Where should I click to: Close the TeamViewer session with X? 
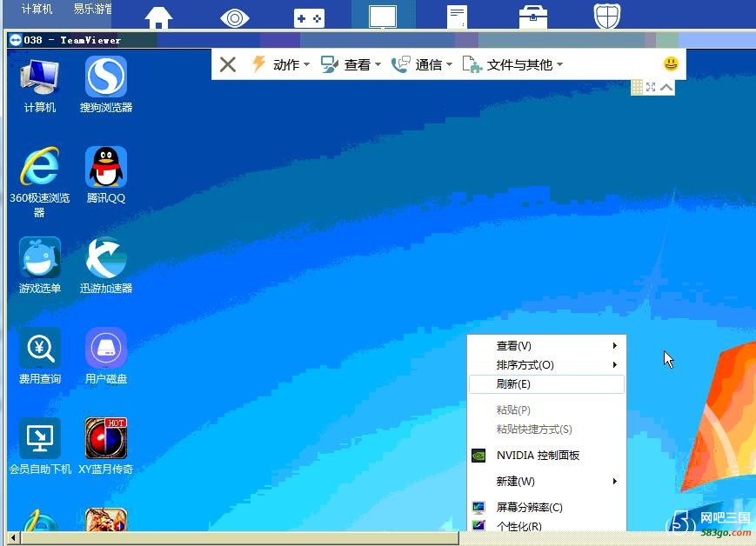[228, 64]
